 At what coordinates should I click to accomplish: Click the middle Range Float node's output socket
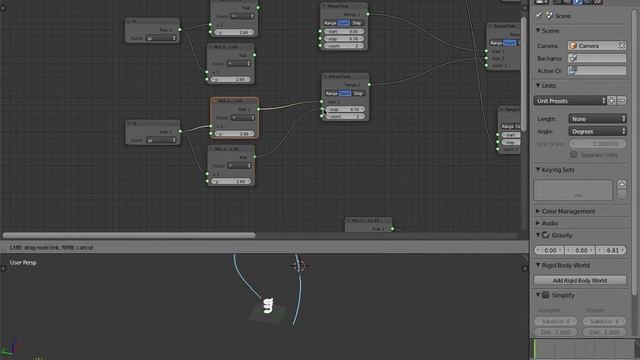369,84
